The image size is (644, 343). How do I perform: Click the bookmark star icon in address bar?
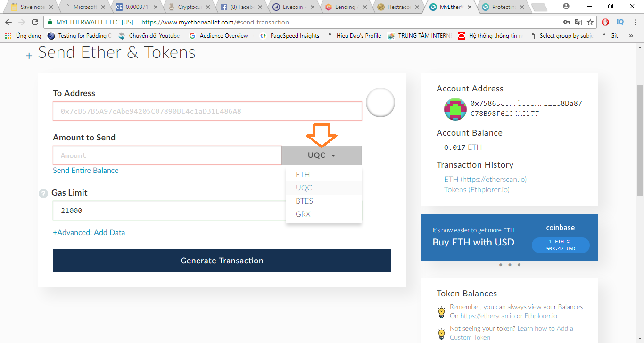point(590,22)
